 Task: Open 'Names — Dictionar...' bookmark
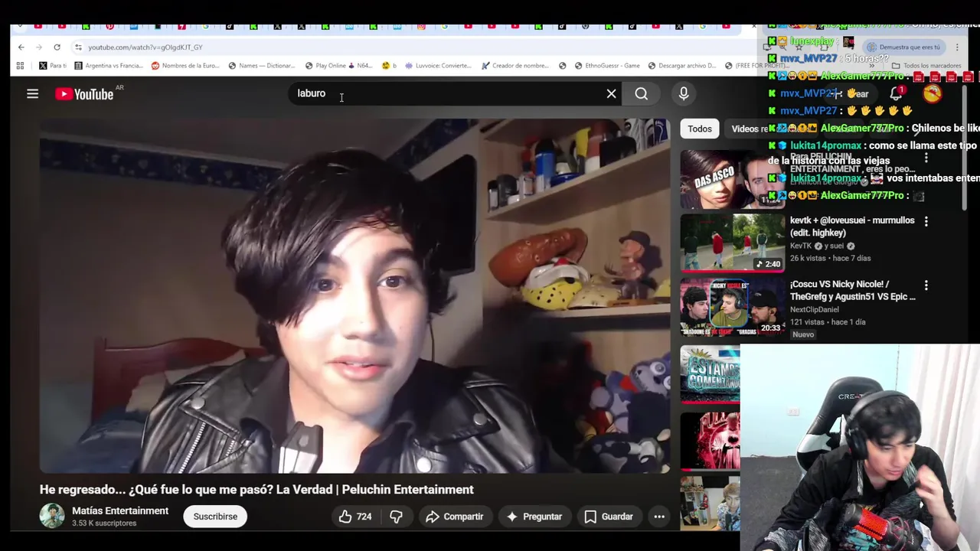pos(262,66)
